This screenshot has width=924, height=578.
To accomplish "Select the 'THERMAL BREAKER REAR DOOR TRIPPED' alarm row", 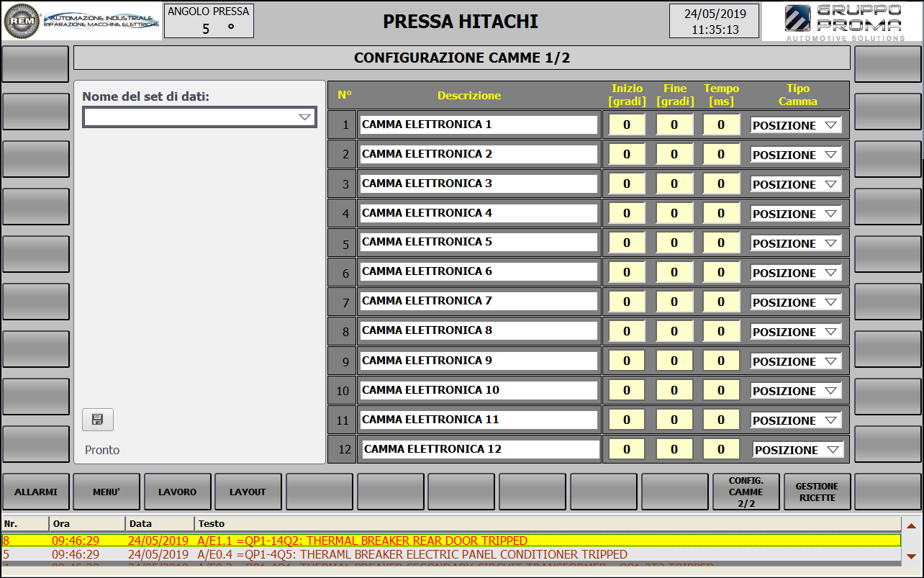I will pos(451,541).
